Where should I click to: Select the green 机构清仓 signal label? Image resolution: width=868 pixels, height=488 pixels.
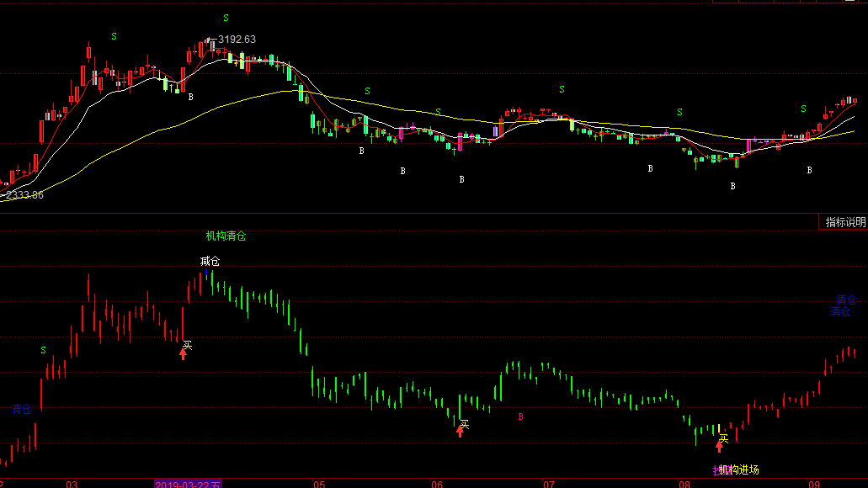coord(226,236)
